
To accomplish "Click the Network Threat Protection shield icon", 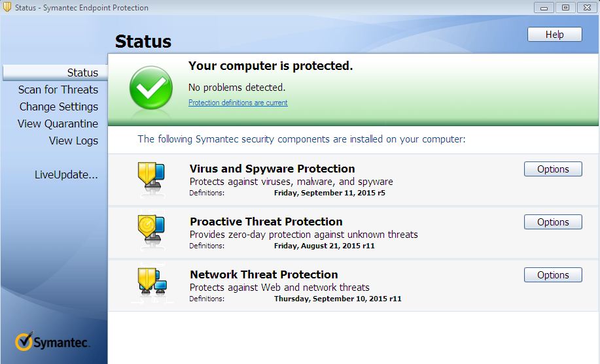I will point(152,282).
